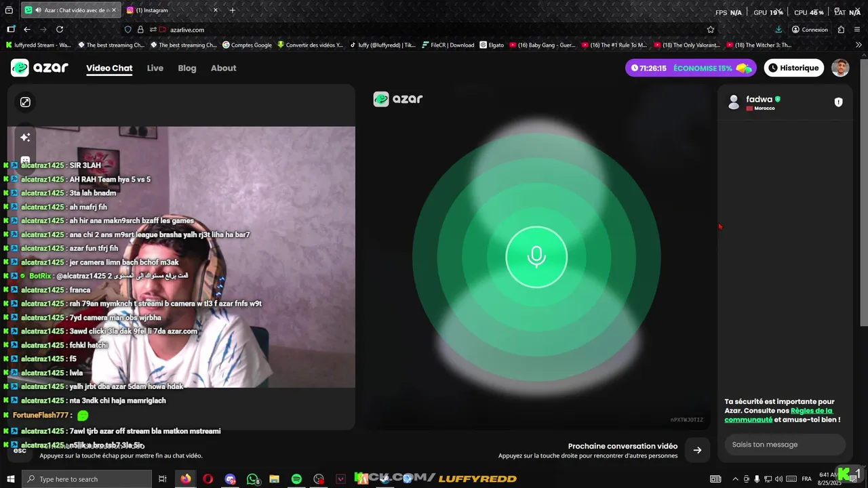Open the profile avatar in the header
868x488 pixels.
click(x=840, y=68)
